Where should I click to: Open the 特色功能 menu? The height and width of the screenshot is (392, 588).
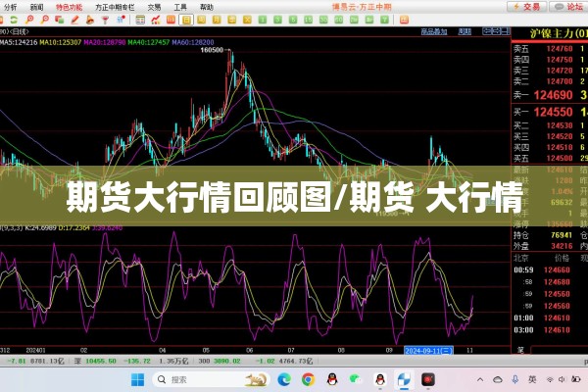70,7
